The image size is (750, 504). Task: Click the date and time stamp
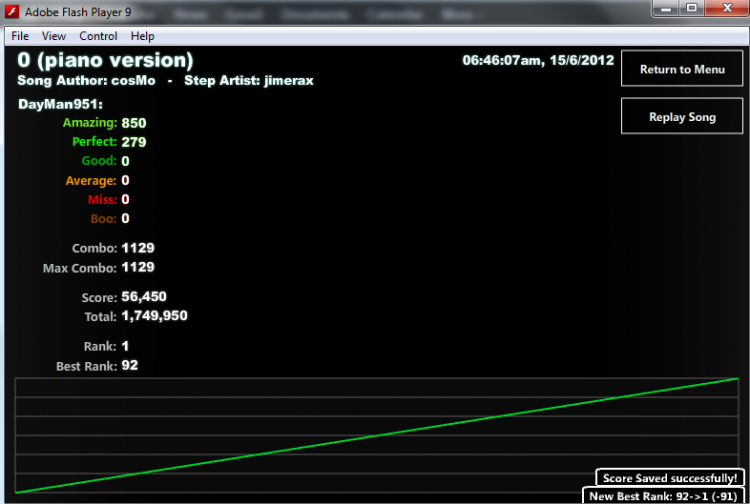coord(538,60)
